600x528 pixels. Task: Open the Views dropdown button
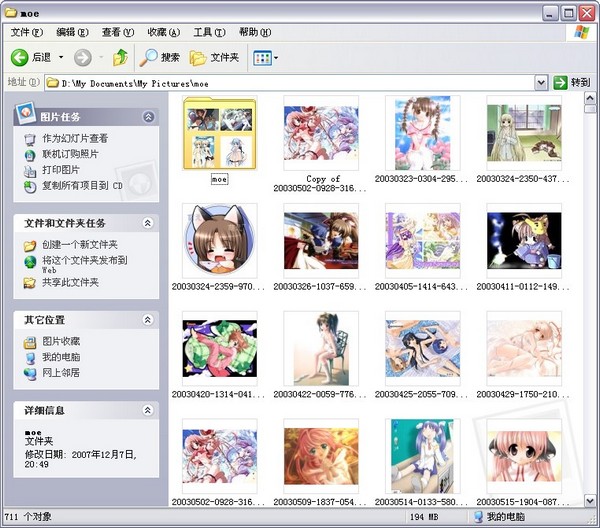(x=265, y=58)
